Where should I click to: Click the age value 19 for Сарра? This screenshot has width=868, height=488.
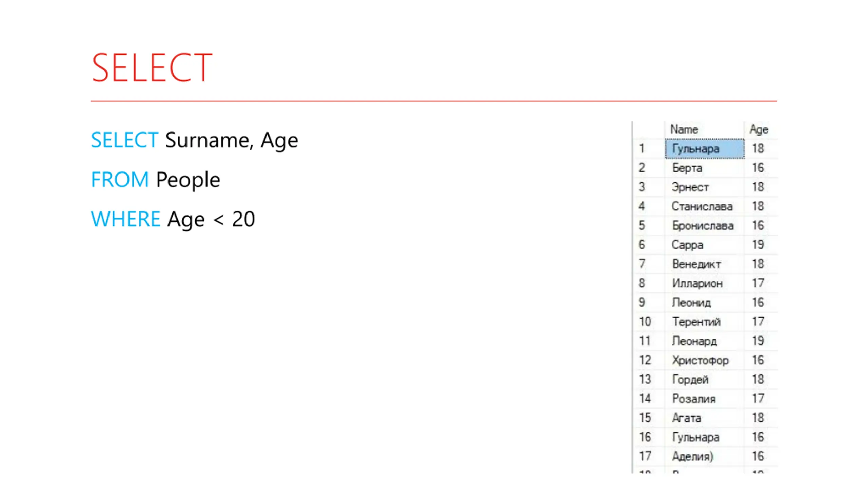click(759, 245)
